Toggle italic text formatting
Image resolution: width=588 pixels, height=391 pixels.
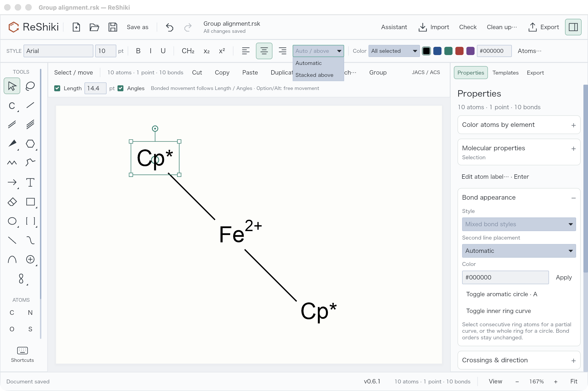[150, 51]
